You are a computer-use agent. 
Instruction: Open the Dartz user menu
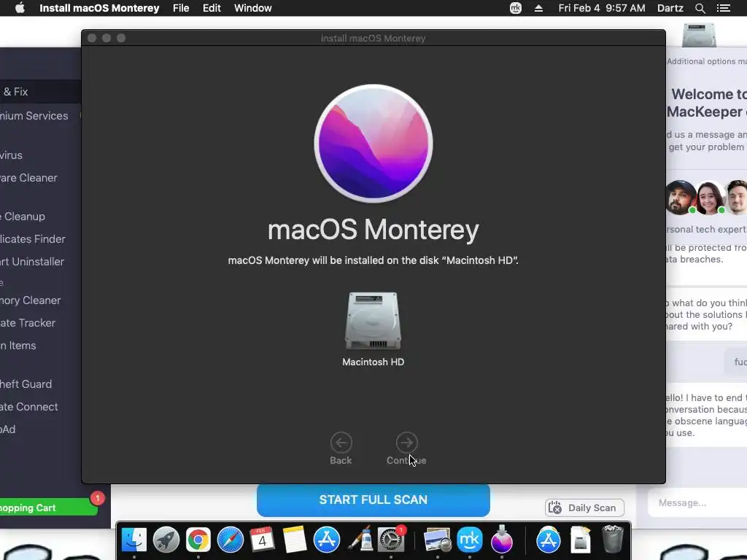pos(670,8)
